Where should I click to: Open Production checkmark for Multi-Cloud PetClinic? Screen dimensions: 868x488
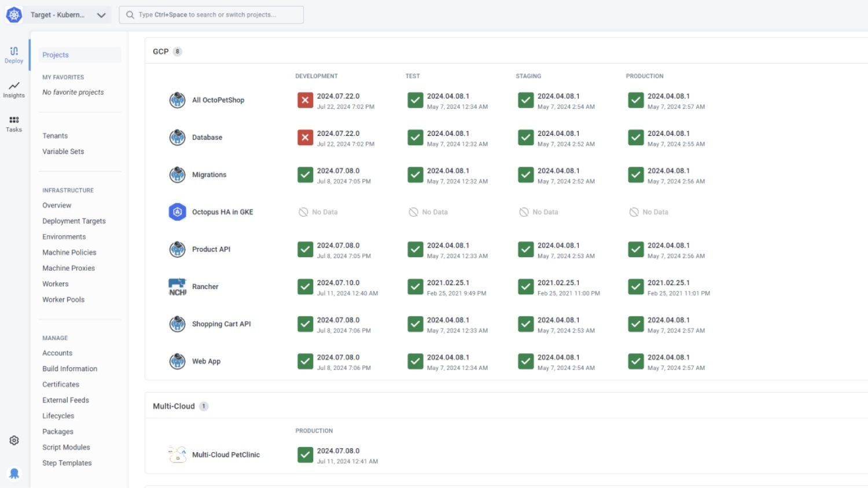click(306, 455)
